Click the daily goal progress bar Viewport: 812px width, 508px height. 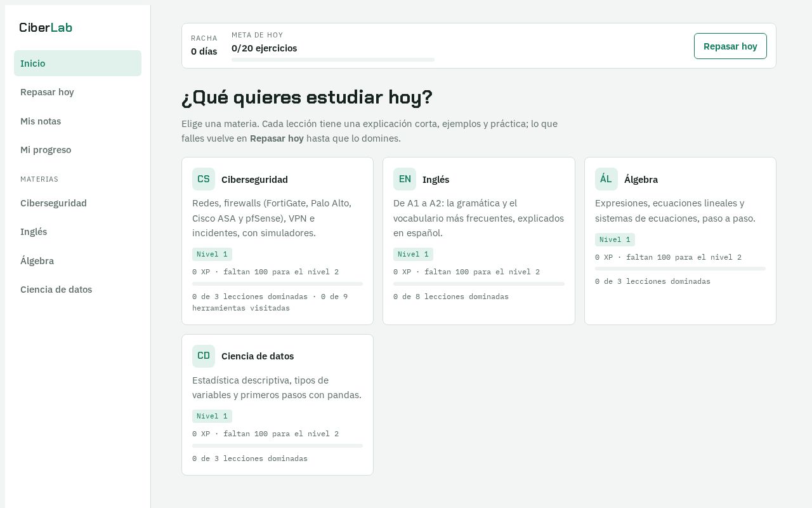(x=333, y=60)
